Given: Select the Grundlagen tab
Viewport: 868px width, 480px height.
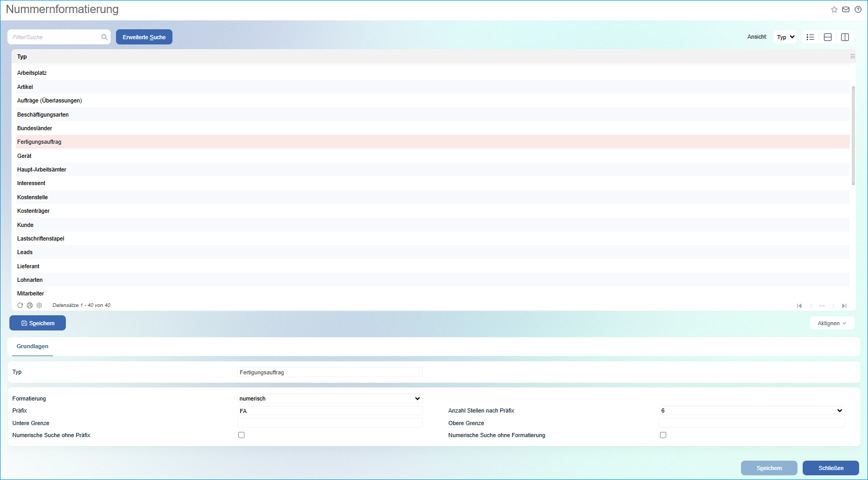Looking at the screenshot, I should (x=32, y=346).
